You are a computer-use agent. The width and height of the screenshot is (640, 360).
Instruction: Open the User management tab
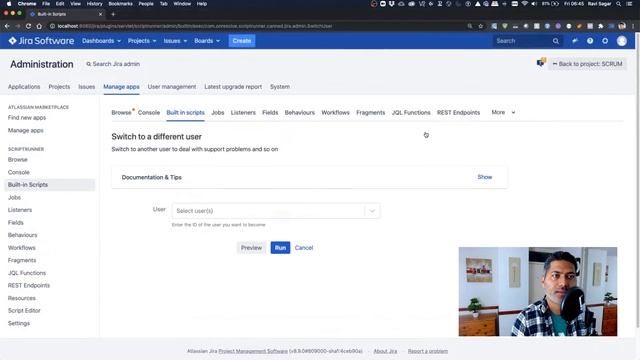[x=172, y=87]
